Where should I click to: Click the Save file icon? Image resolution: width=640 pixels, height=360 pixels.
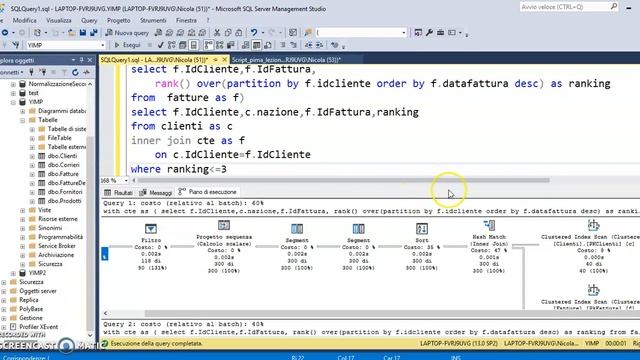click(83, 33)
